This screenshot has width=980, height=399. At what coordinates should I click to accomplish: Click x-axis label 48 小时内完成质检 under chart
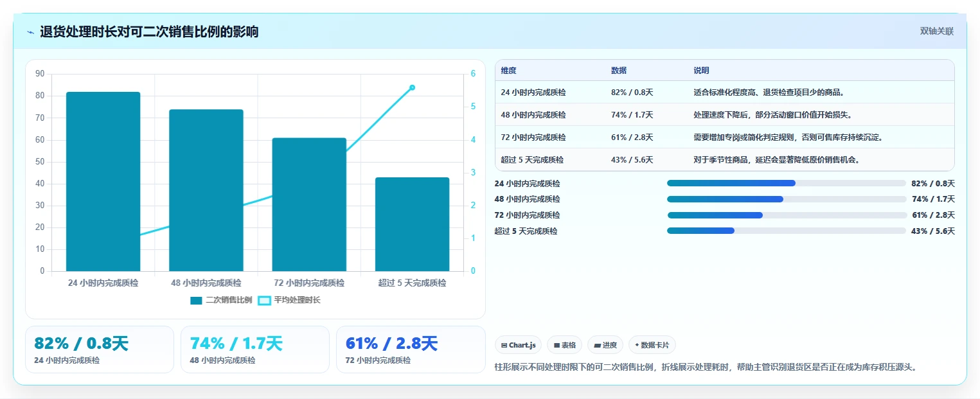pyautogui.click(x=206, y=283)
